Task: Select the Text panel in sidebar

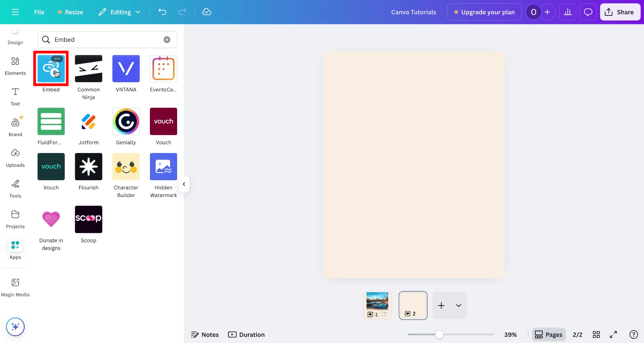Action: click(x=15, y=96)
